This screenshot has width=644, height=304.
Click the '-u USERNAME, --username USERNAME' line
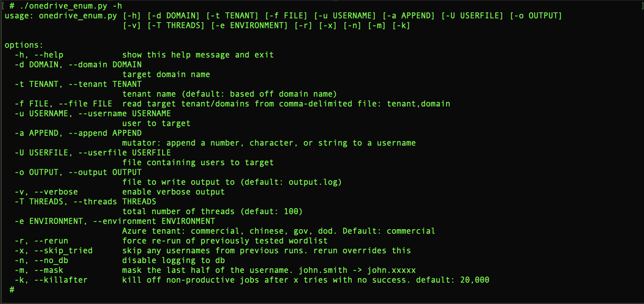(93, 114)
